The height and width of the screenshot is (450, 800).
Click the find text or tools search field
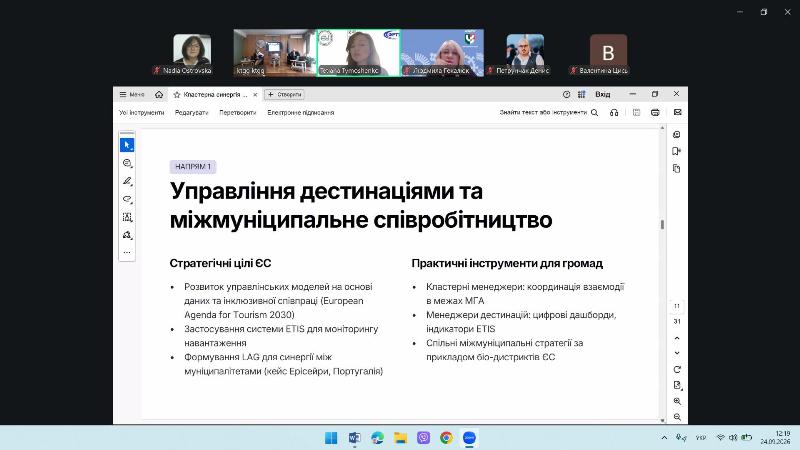pos(543,113)
